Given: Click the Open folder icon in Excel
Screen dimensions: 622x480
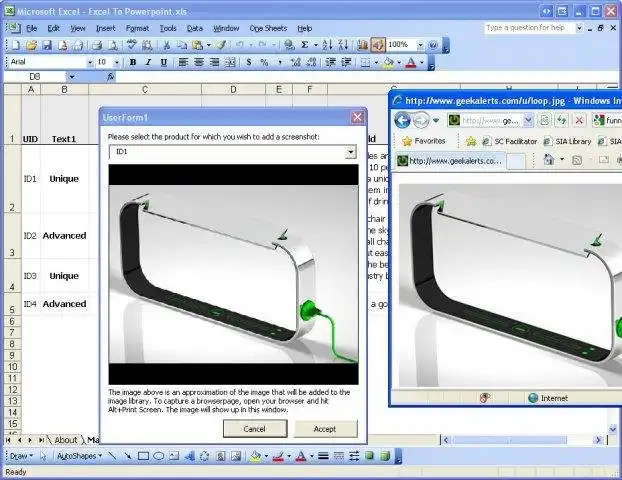Looking at the screenshot, I should click(x=32, y=45).
